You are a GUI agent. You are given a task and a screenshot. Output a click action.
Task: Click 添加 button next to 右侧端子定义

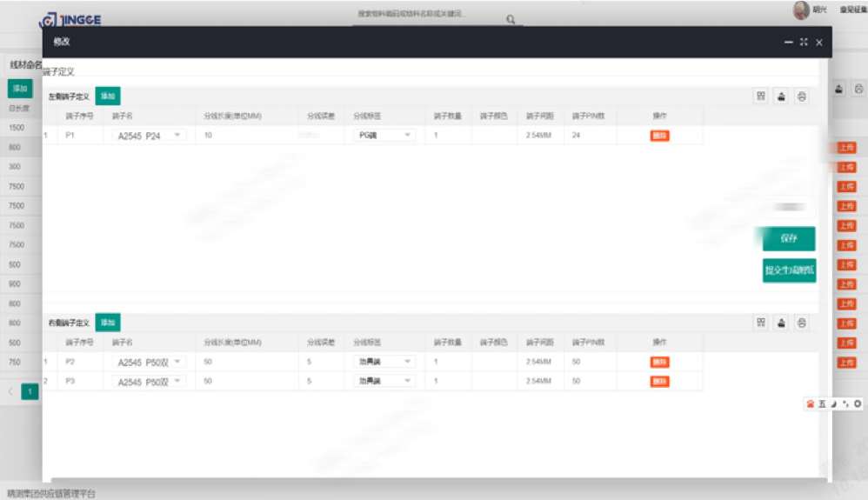[x=107, y=323]
